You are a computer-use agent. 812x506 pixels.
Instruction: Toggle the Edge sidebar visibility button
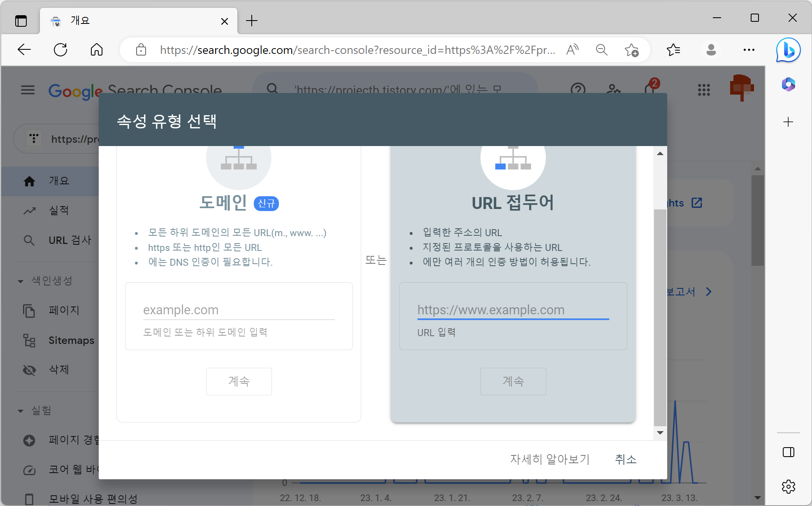click(x=788, y=452)
